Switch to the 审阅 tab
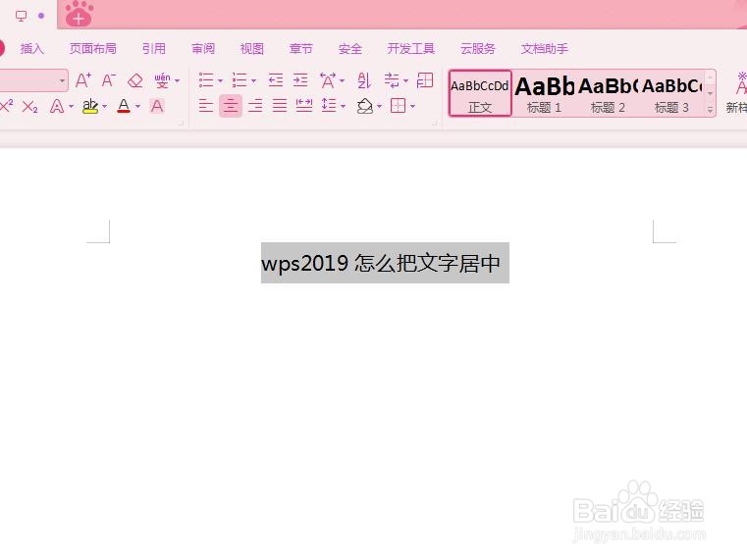The image size is (747, 560). point(203,48)
